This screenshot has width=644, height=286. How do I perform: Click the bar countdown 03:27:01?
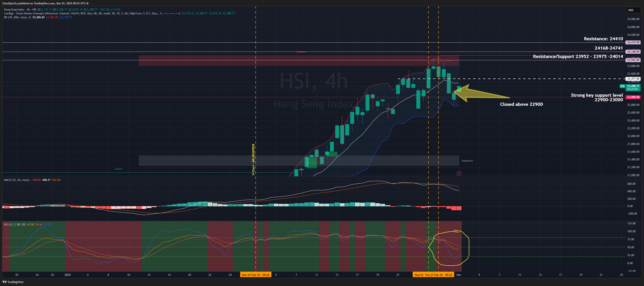pos(633,89)
